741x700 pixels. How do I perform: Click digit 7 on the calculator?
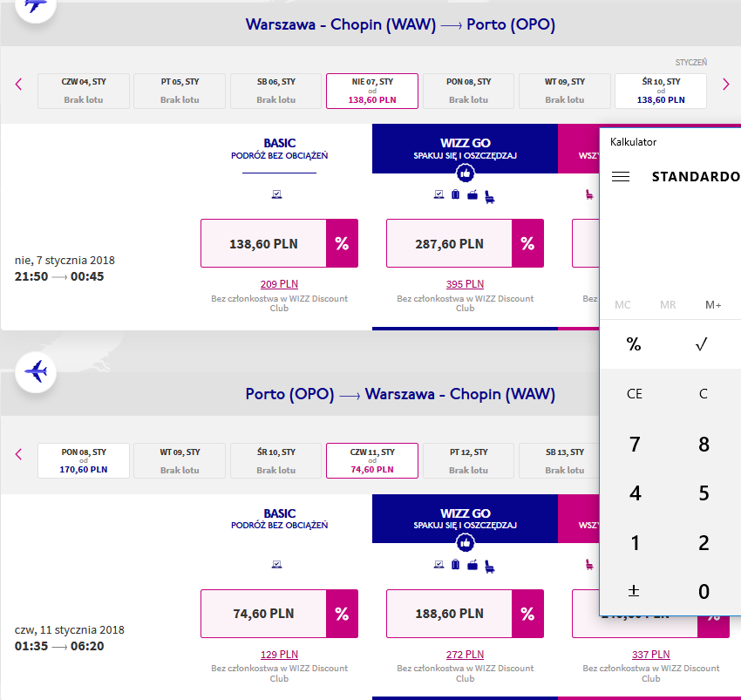click(635, 444)
